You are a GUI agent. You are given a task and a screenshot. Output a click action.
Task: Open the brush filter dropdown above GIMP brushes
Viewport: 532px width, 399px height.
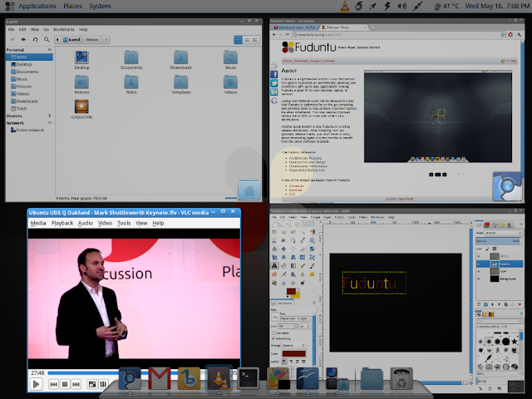(499, 321)
